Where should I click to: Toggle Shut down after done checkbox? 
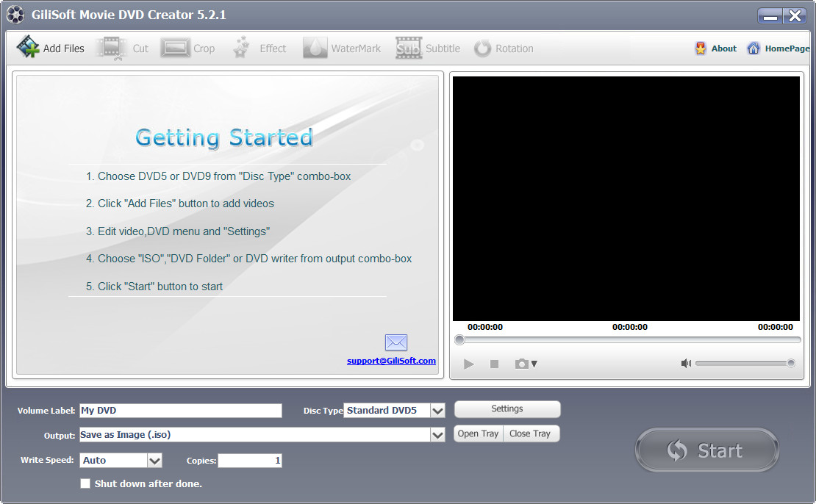tap(85, 483)
